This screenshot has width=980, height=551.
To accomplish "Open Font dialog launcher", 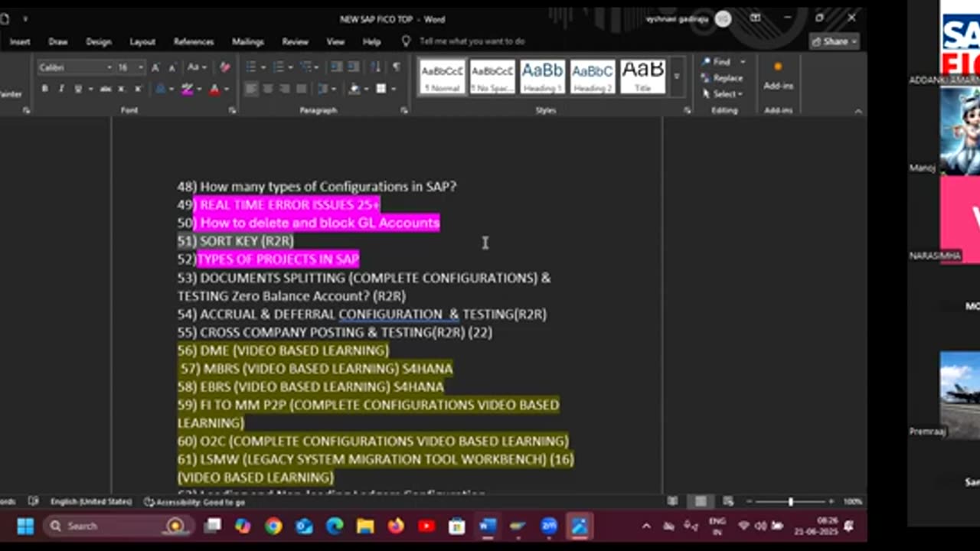I will 232,110.
